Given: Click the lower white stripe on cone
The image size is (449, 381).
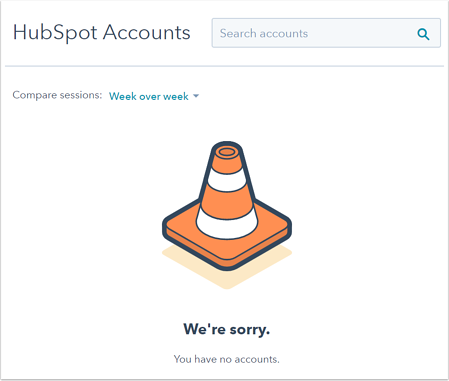Looking at the screenshot, I should (227, 225).
